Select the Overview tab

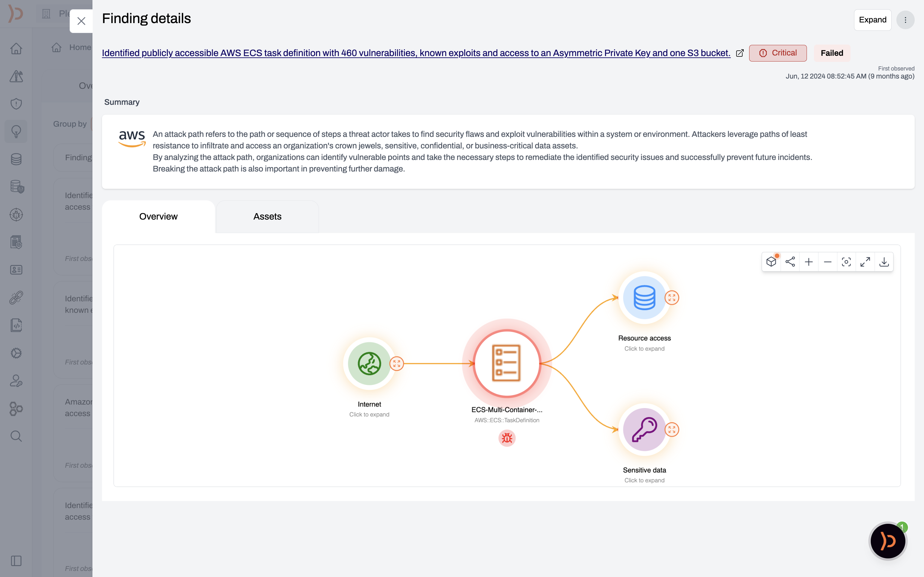point(158,216)
